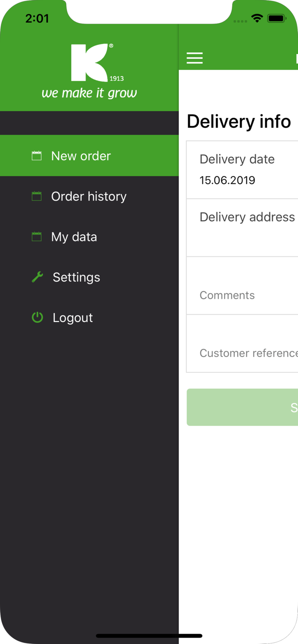Viewport: 298px width, 644px height.
Task: Choose the Logout menu label
Action: click(73, 318)
